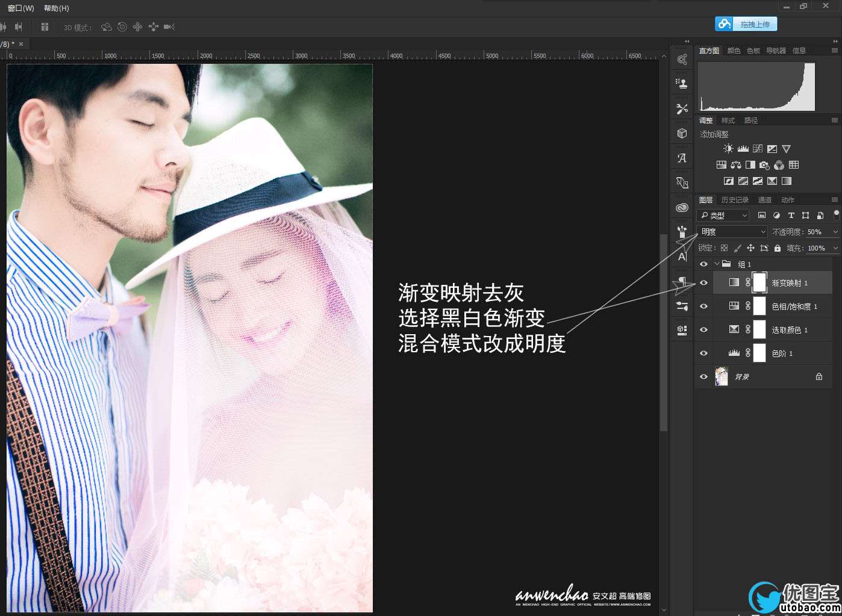842x616 pixels.
Task: Add a Brightness/Contrast adjustment
Action: pyautogui.click(x=728, y=149)
